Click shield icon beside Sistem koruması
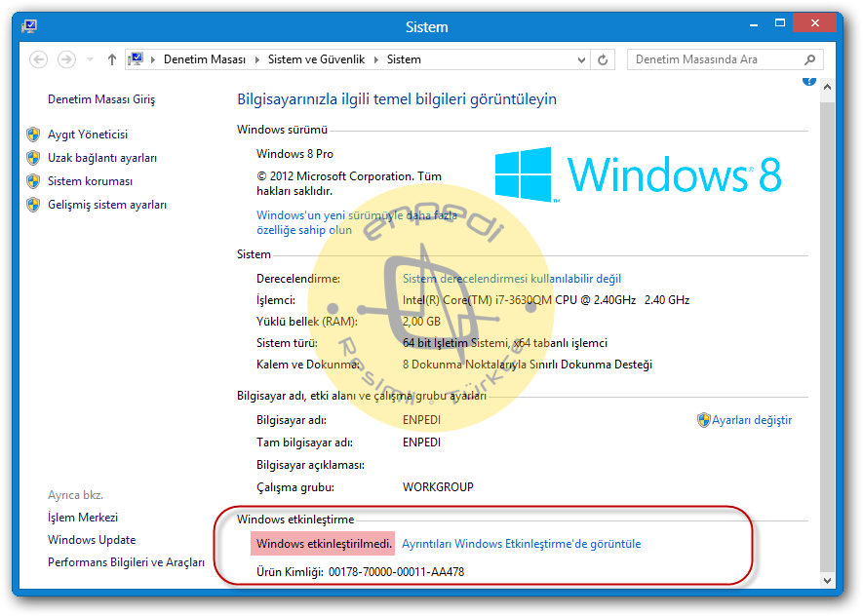Screen dimensions: 863x616 pyautogui.click(x=33, y=181)
